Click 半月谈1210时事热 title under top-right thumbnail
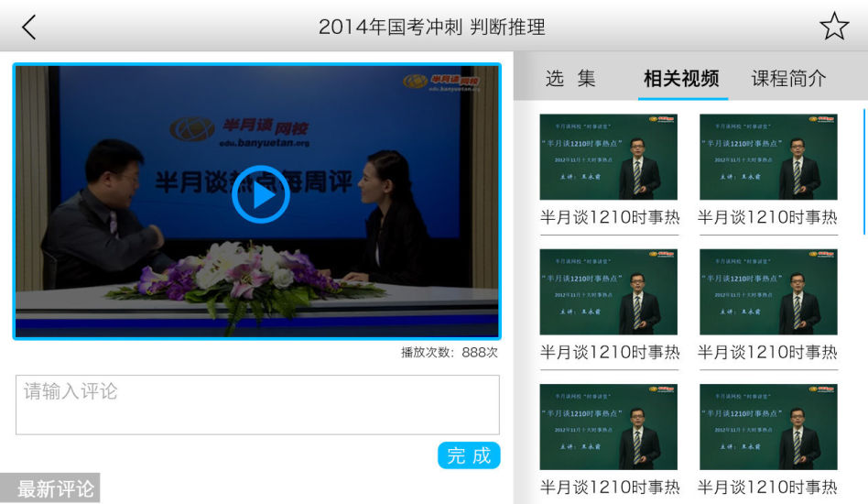The image size is (868, 504). pyautogui.click(x=767, y=218)
